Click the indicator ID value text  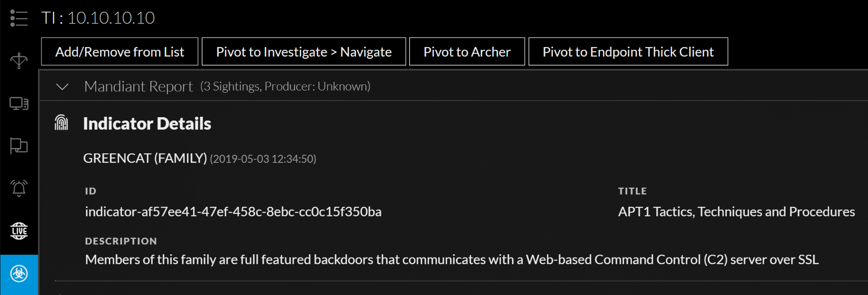[233, 212]
